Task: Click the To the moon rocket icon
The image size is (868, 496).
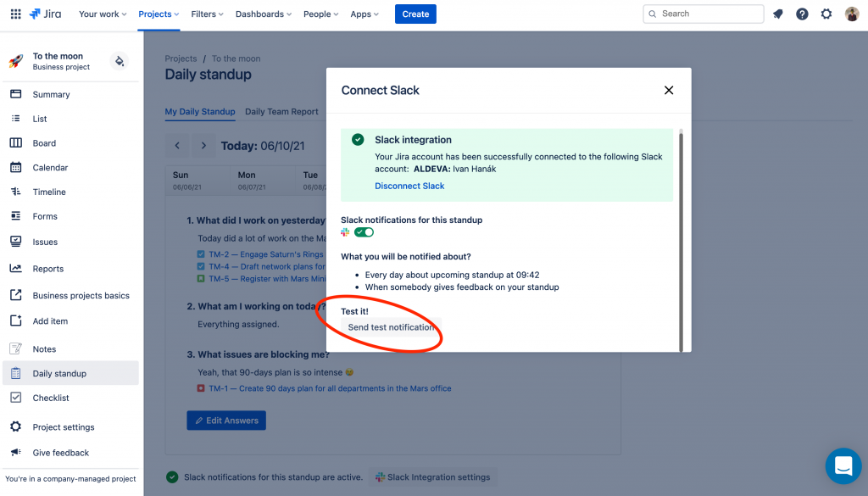Action: [x=16, y=61]
